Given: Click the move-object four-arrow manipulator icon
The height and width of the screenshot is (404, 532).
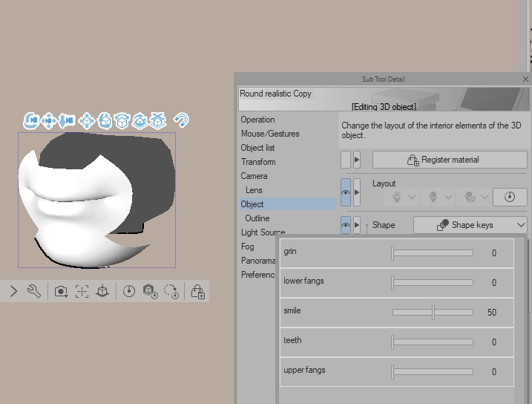Looking at the screenshot, I should click(86, 120).
